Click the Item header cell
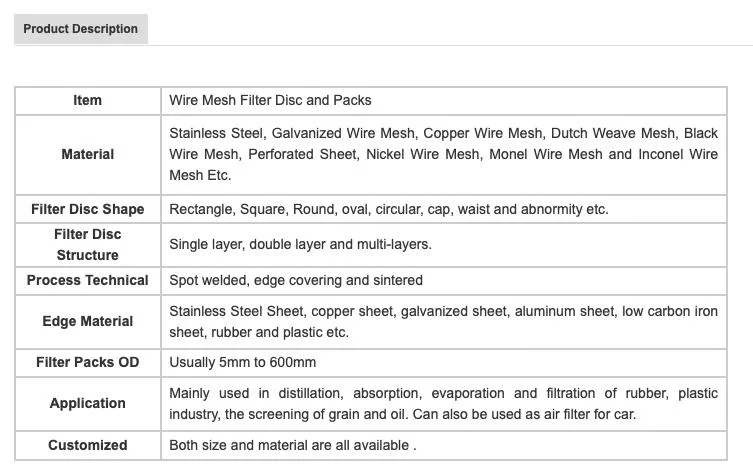753x470 pixels. [x=88, y=100]
